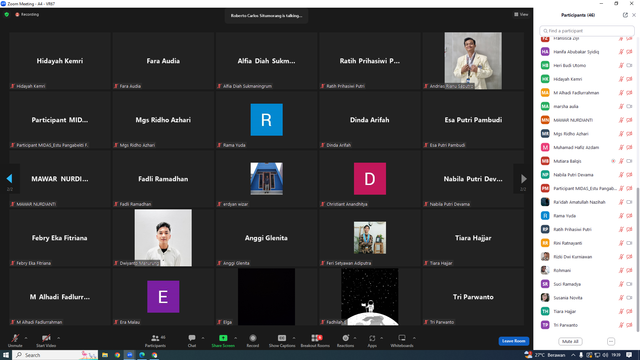Go to previous gallery page arrow

9,178
